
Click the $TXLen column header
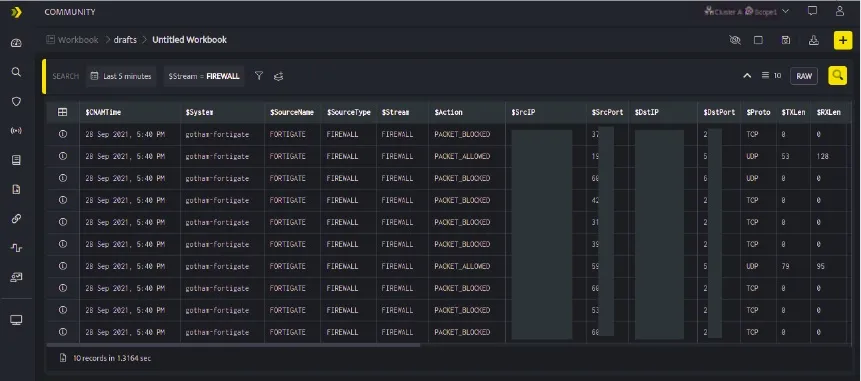pos(793,112)
